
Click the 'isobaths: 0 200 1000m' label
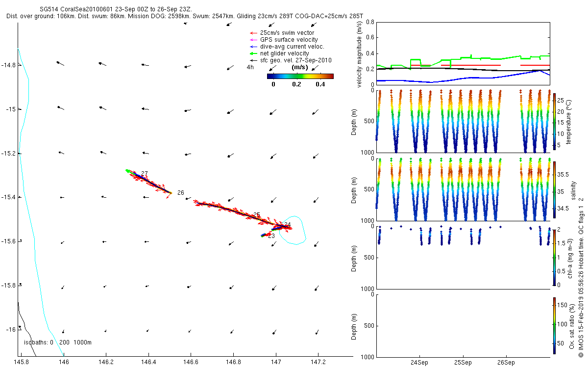[x=58, y=342]
